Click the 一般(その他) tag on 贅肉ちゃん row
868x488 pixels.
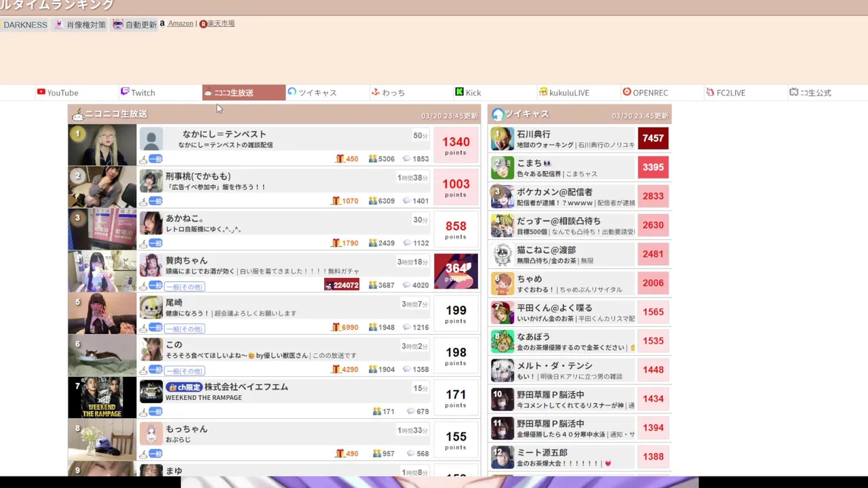point(184,287)
